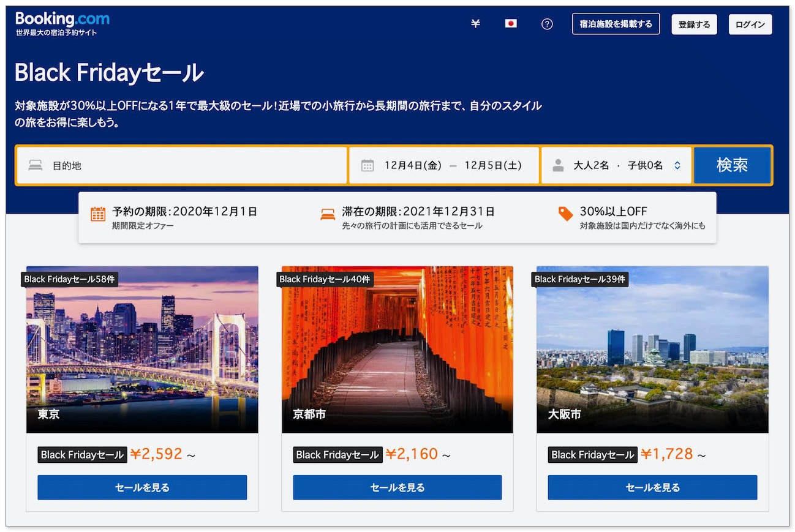795x532 pixels.
Task: Click セールを見る under 東京
Action: [x=142, y=487]
